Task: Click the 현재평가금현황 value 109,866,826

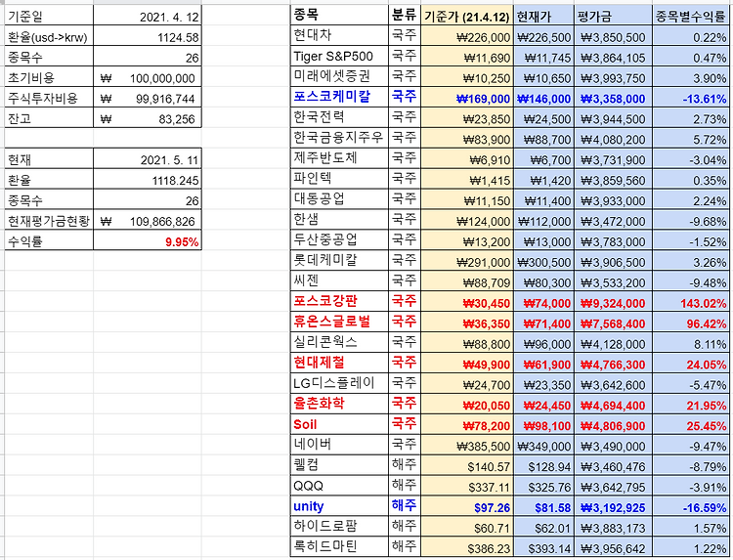Action: (148, 221)
